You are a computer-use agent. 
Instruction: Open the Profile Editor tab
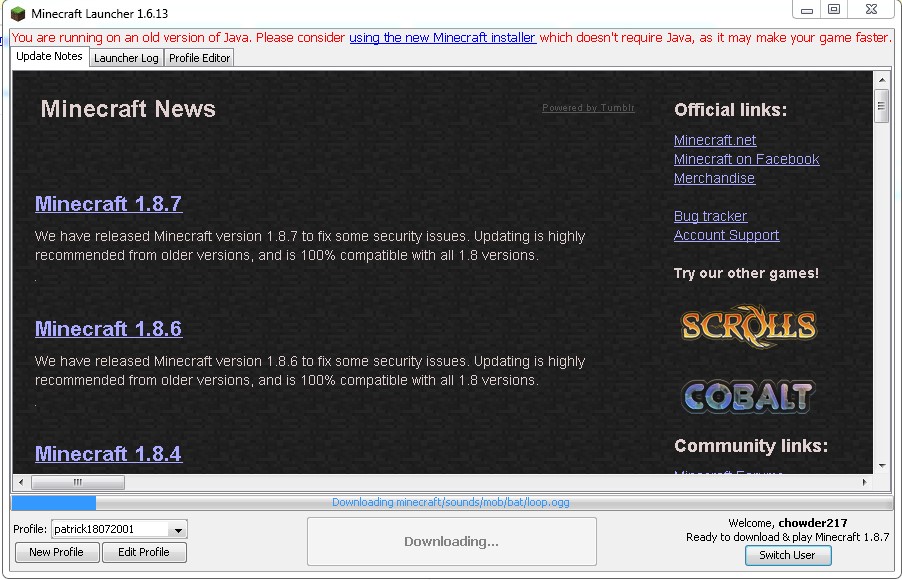tap(200, 58)
